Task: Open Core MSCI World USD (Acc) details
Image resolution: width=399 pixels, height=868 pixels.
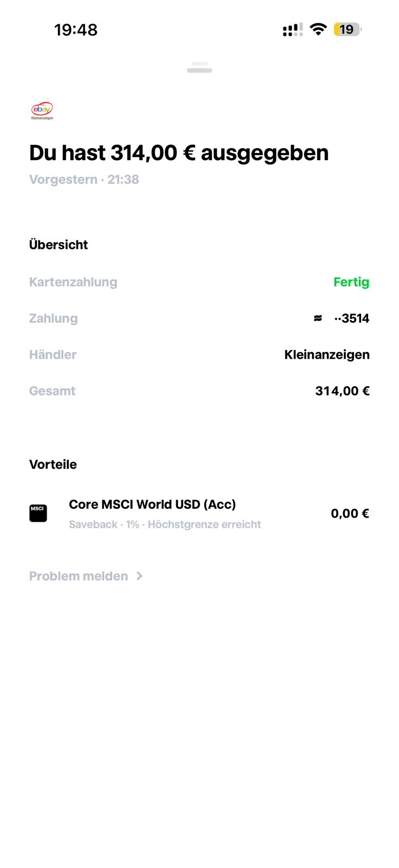Action: [152, 505]
